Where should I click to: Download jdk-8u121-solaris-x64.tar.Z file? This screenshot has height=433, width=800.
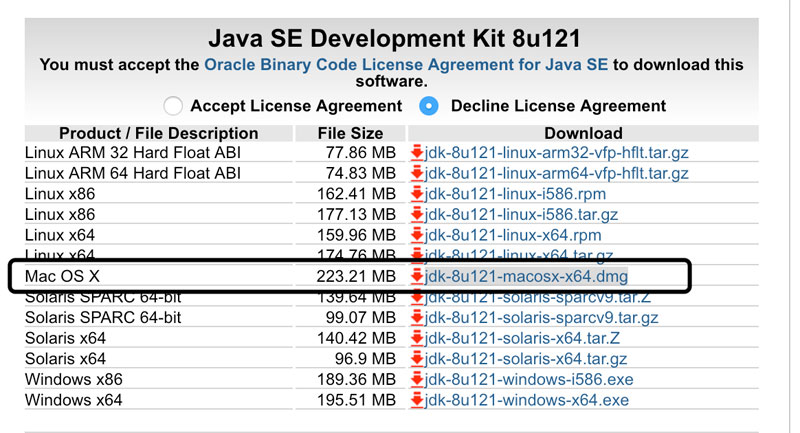coord(522,338)
